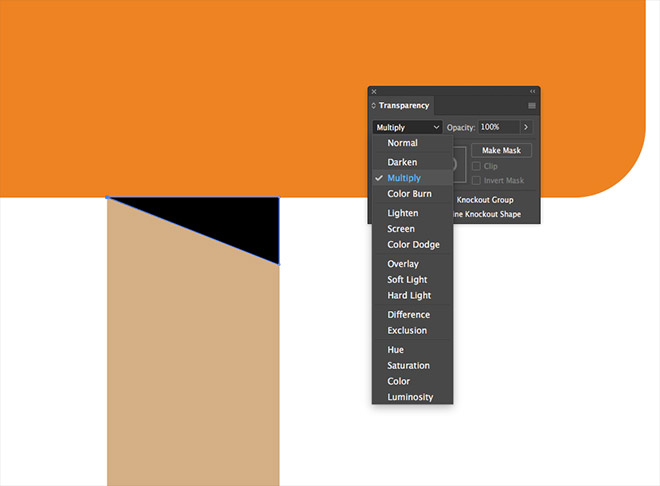660x486 pixels.
Task: Choose the Exclusion blending mode
Action: click(412, 330)
